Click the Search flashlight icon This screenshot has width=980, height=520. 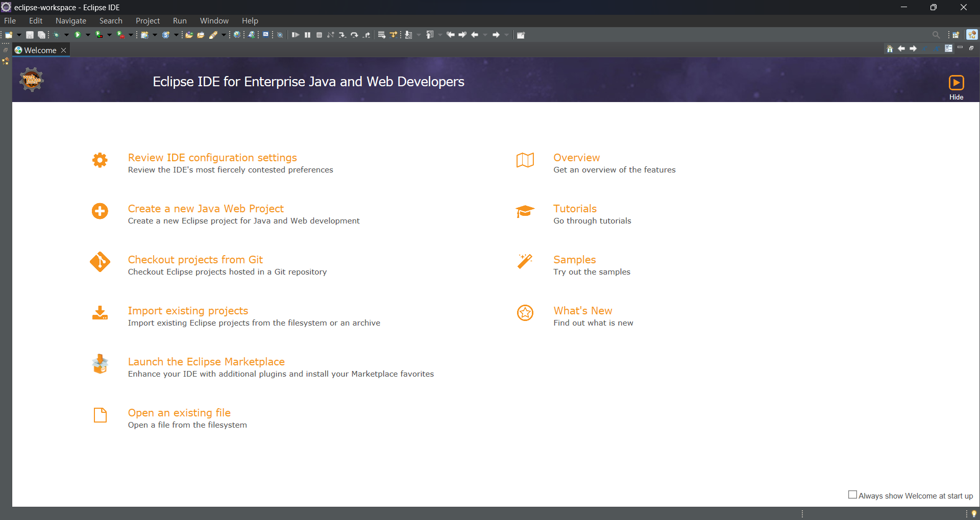(213, 35)
